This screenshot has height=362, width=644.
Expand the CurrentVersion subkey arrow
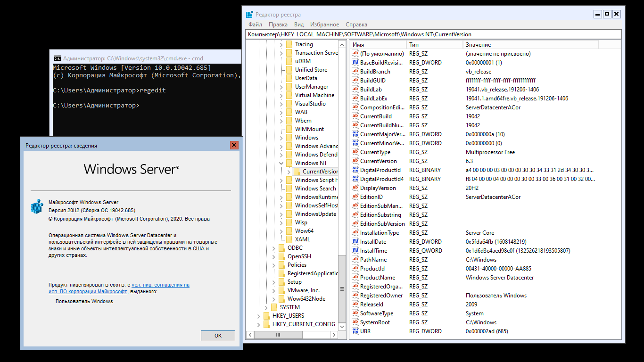point(289,172)
